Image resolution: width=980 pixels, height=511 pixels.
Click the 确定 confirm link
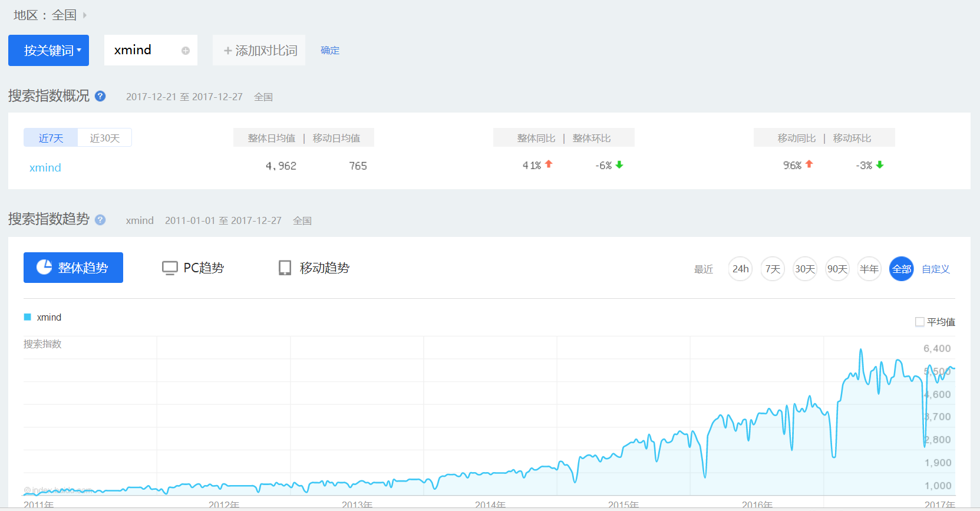point(330,51)
